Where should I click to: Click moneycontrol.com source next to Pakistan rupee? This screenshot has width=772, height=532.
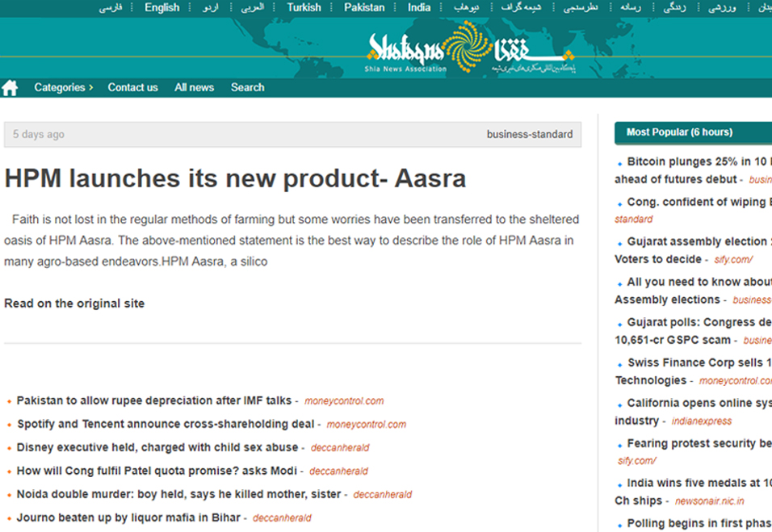click(344, 401)
